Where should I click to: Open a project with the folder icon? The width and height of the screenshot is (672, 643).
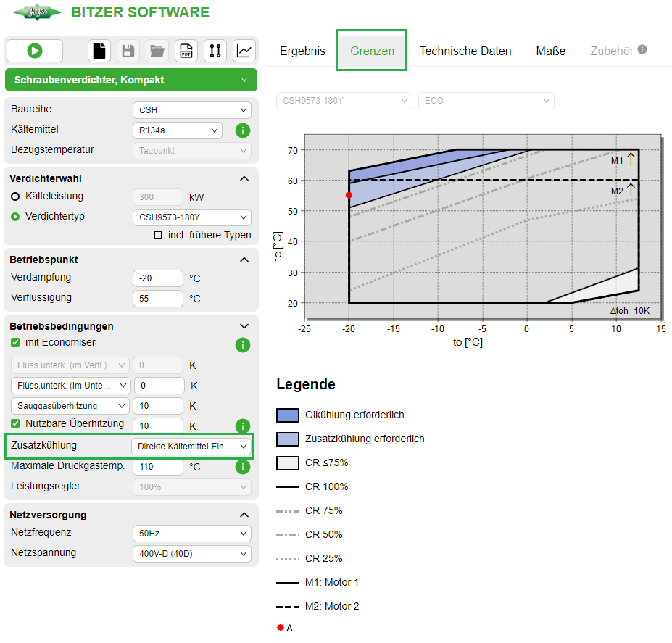click(157, 51)
